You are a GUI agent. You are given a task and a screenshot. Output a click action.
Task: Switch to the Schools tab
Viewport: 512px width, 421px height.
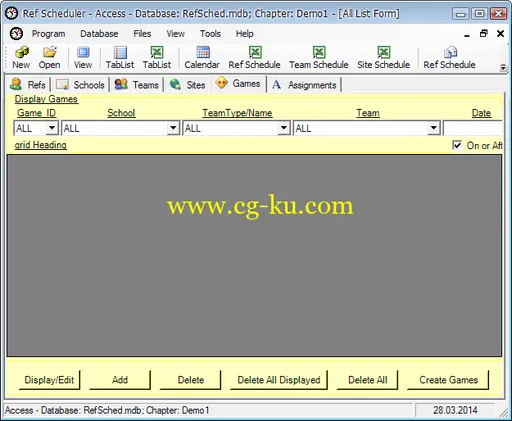click(x=80, y=85)
